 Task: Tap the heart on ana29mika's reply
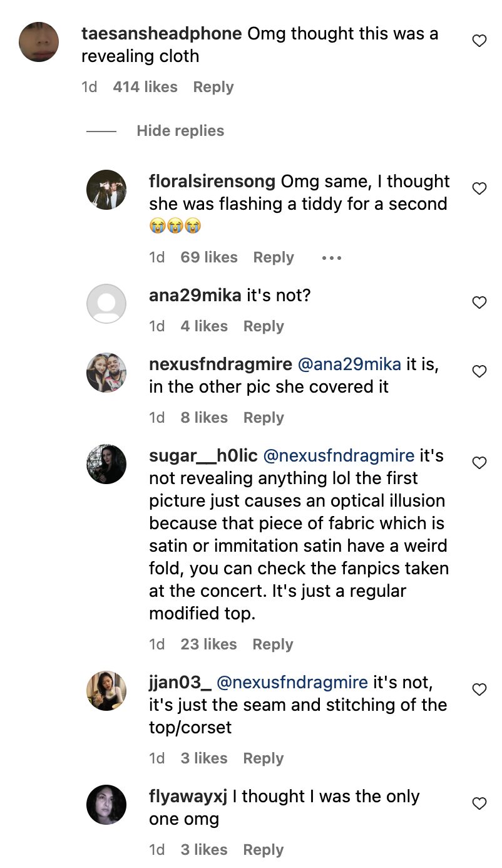pyautogui.click(x=479, y=302)
